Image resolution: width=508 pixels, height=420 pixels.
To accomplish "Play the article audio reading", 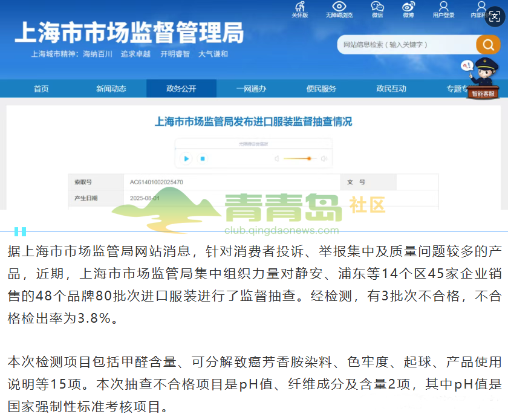I will point(186,159).
